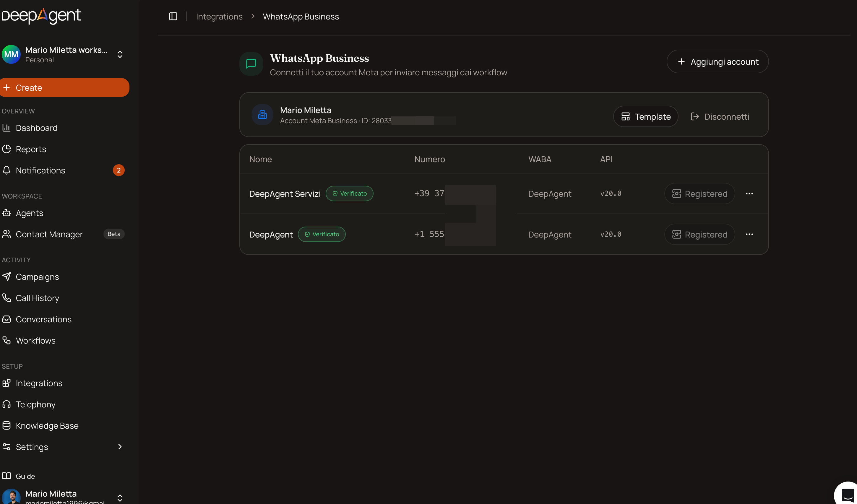Viewport: 857px width, 504px height.
Task: Open the Notifications bell item
Action: pos(63,170)
